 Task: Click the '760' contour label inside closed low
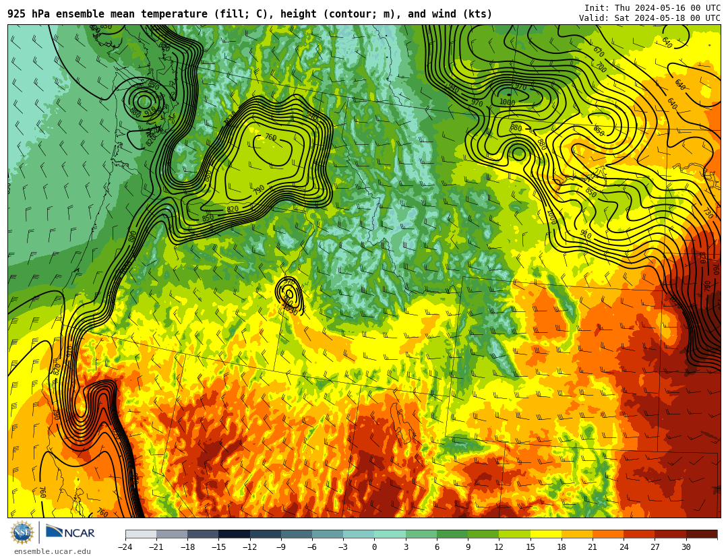click(x=271, y=137)
